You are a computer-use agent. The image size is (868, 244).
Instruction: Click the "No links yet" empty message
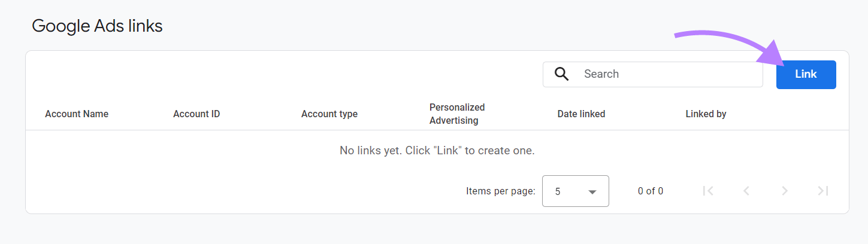click(437, 151)
